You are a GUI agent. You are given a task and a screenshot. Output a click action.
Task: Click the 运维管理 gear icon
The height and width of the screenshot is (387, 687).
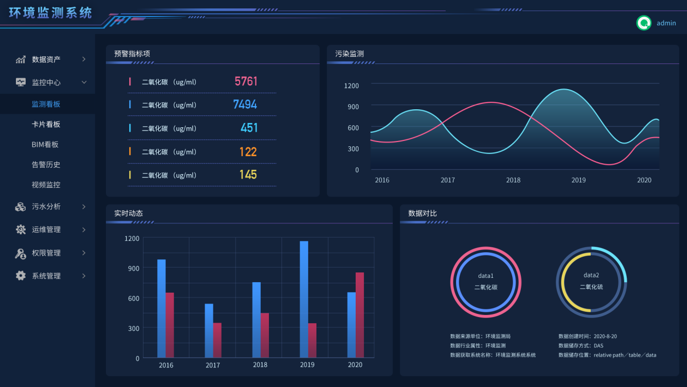click(21, 229)
